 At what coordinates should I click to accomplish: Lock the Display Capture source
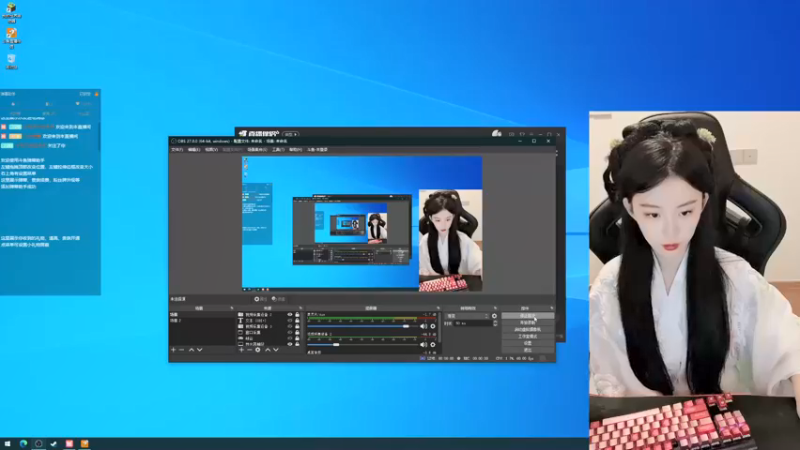tap(297, 344)
